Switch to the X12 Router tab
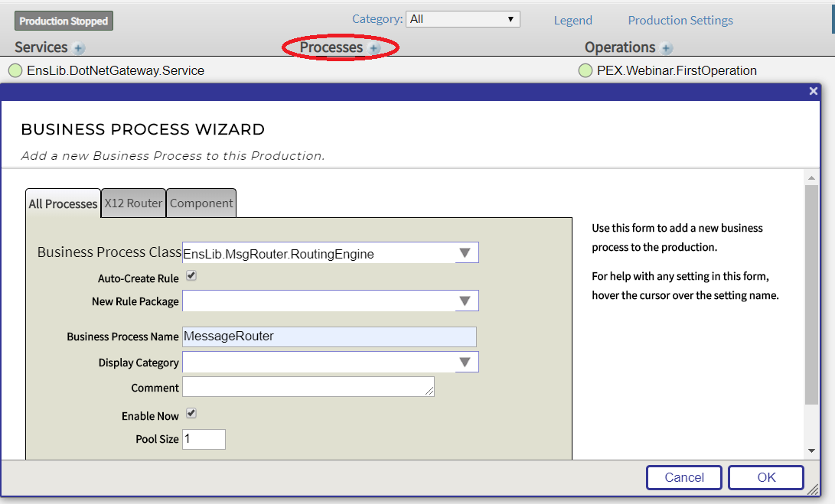 pyautogui.click(x=133, y=203)
